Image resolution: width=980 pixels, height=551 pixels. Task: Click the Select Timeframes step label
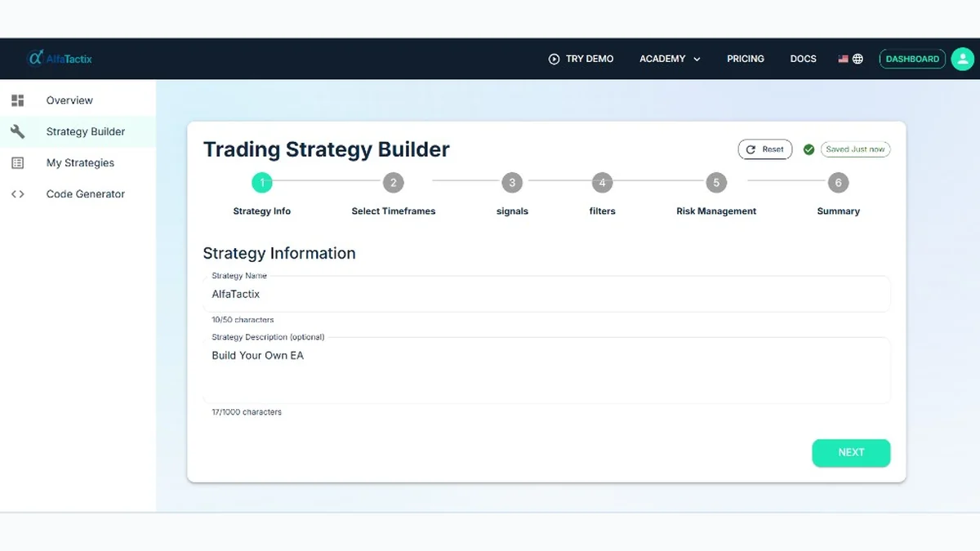pyautogui.click(x=394, y=211)
